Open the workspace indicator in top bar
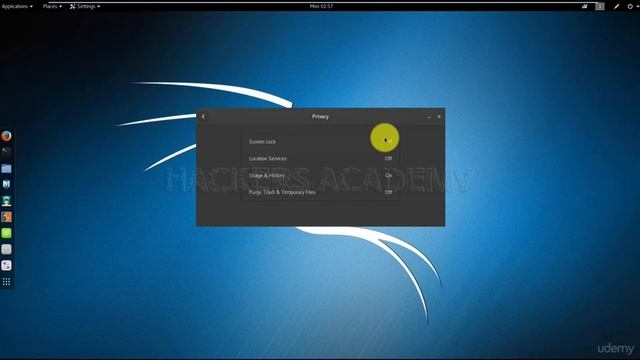The width and height of the screenshot is (640, 360). (600, 6)
